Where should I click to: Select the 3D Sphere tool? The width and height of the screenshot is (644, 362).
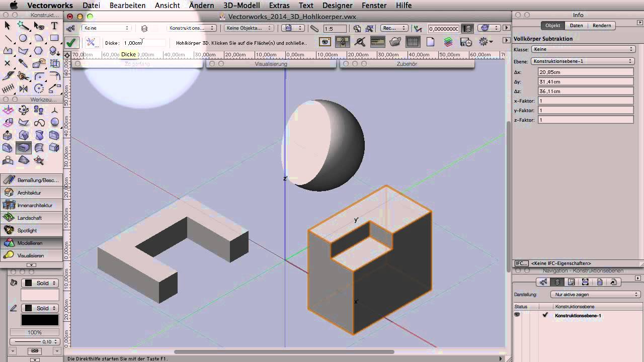pyautogui.click(x=54, y=123)
